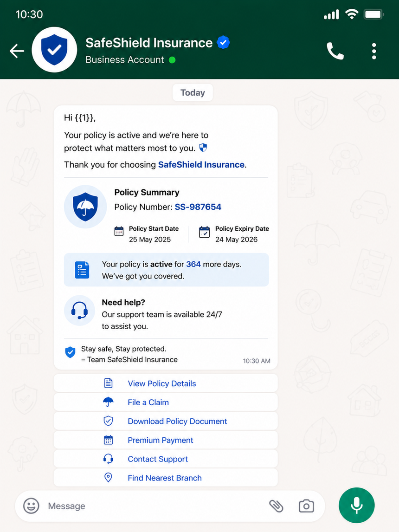
Task: Choose File a Claim
Action: pos(166,402)
